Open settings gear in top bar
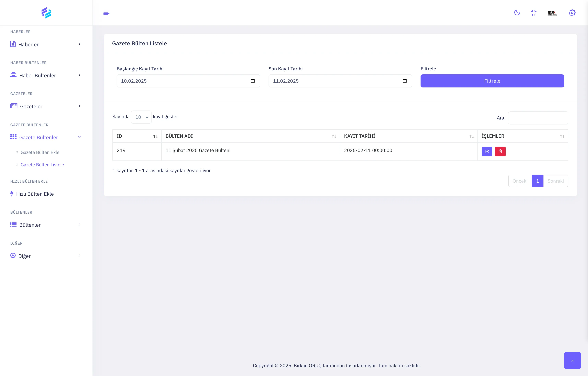The image size is (588, 376). pos(572,13)
